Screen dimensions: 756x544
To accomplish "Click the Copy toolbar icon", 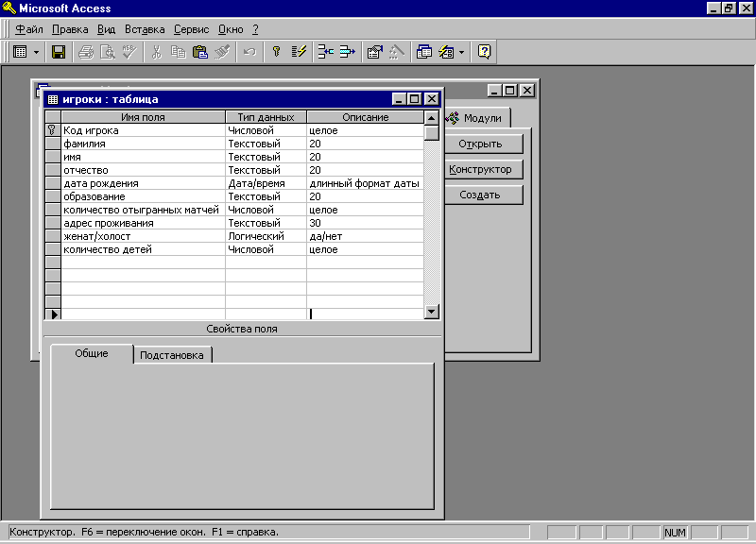I will [x=178, y=52].
